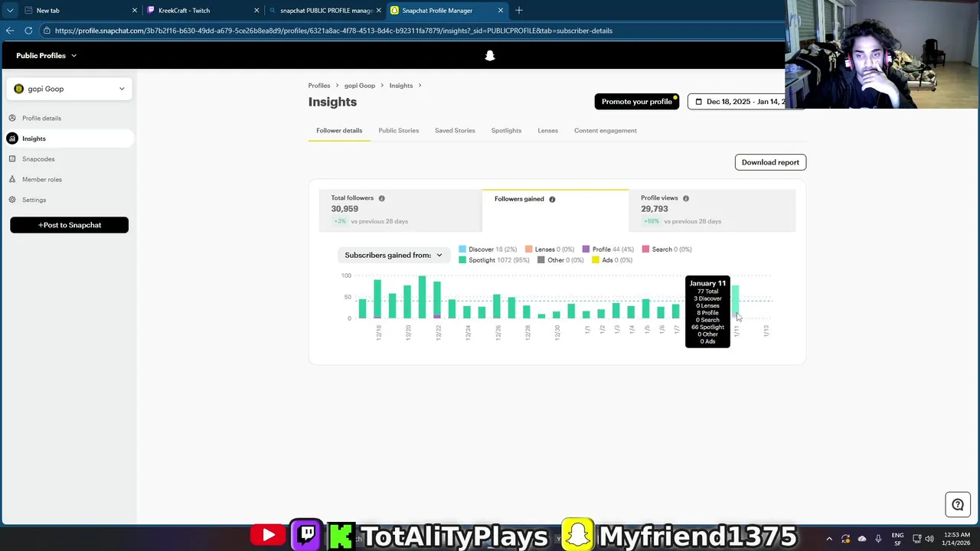Click the Insights chart icon
This screenshot has height=551, width=980.
point(12,139)
